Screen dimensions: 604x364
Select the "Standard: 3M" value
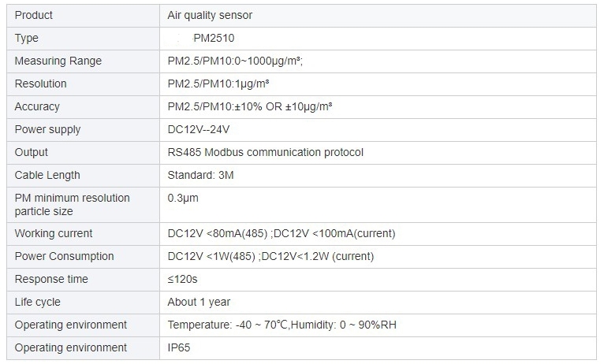coord(200,175)
